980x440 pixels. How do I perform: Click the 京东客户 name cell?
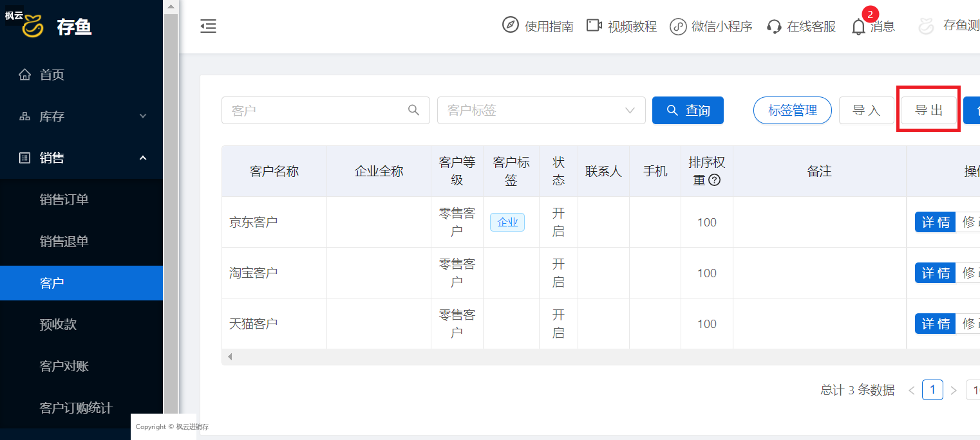(x=274, y=222)
